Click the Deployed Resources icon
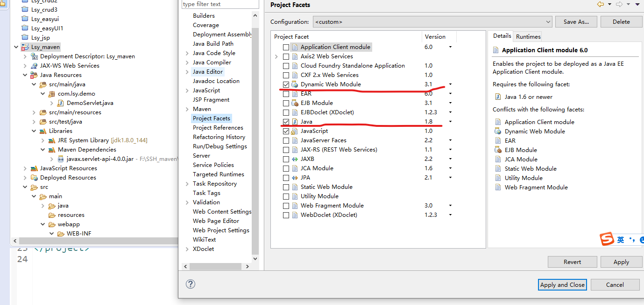Image resolution: width=644 pixels, height=305 pixels. (34, 178)
